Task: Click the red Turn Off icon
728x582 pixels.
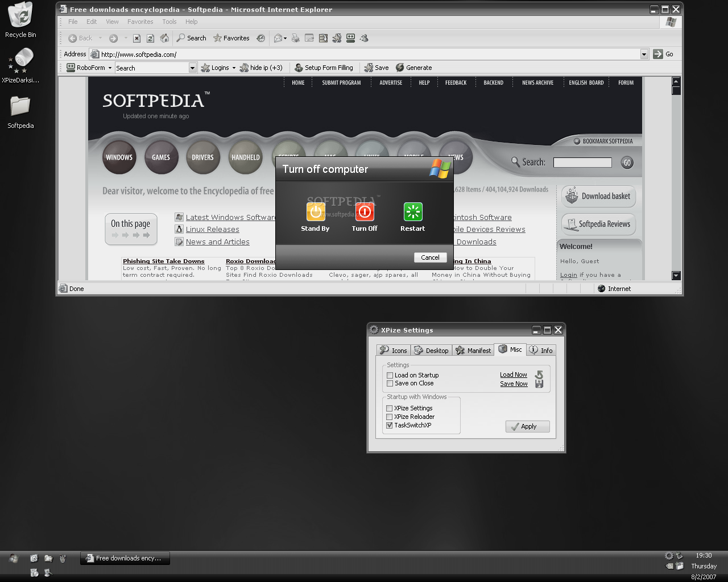Action: point(365,211)
